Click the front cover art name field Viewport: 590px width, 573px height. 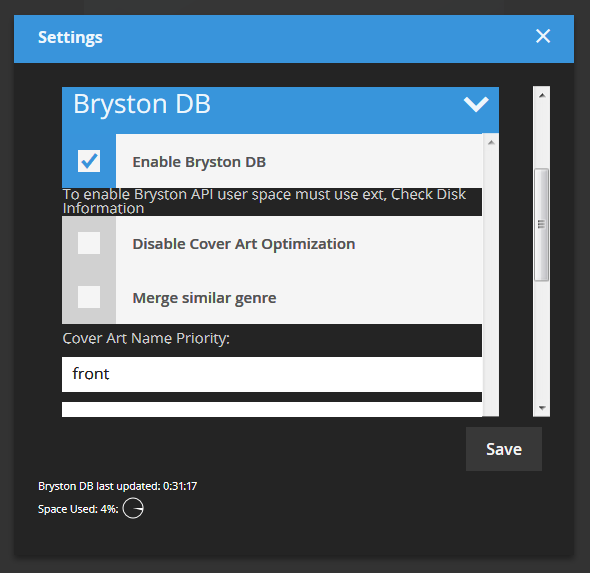272,374
